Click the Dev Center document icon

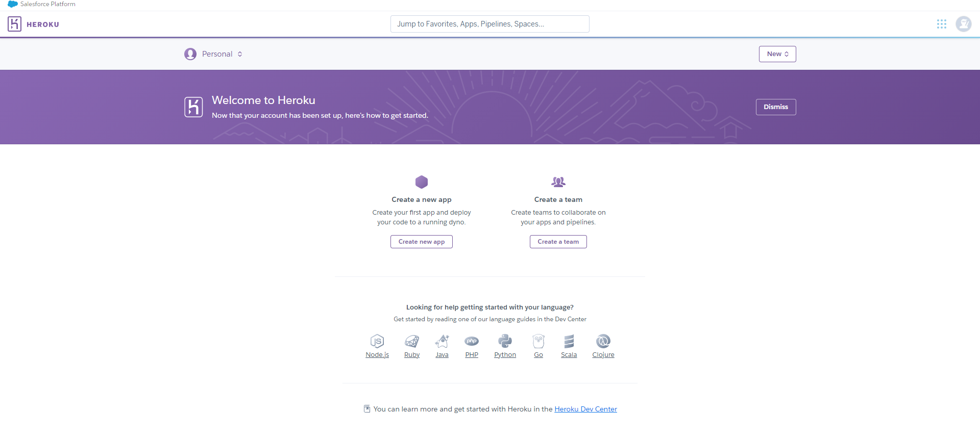[367, 409]
